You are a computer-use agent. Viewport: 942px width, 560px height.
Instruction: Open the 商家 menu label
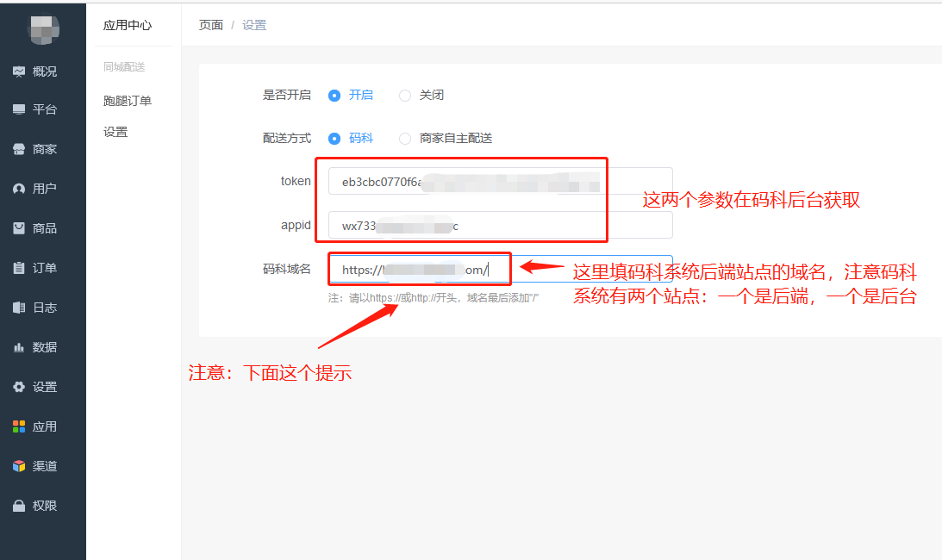pos(45,149)
